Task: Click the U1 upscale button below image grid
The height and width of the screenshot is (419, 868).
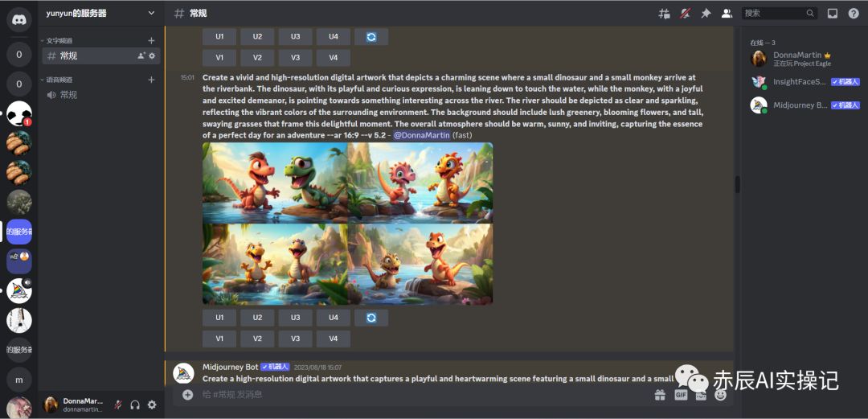Action: (219, 318)
